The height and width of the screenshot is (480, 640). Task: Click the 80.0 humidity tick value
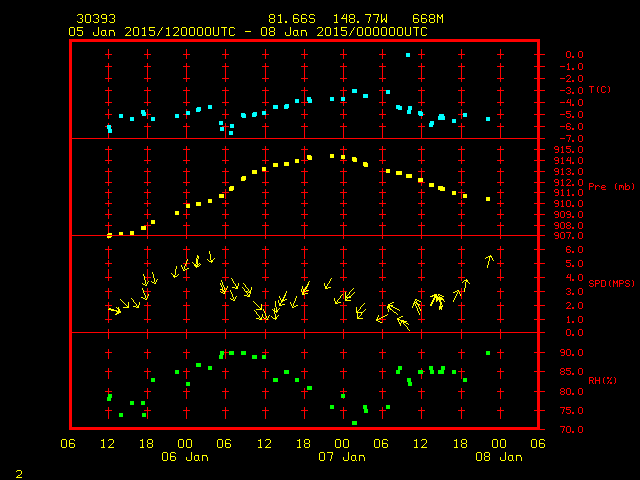pos(571,391)
